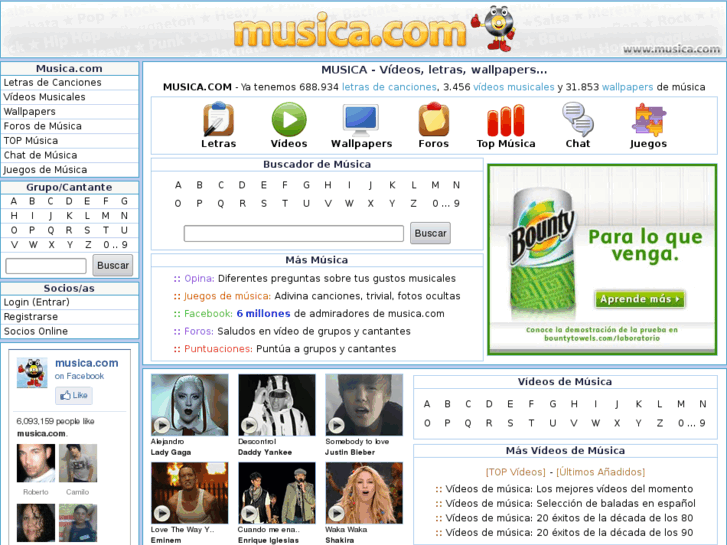Click the Shakira artist name link
Screen dimensions: 727x545
(x=339, y=540)
